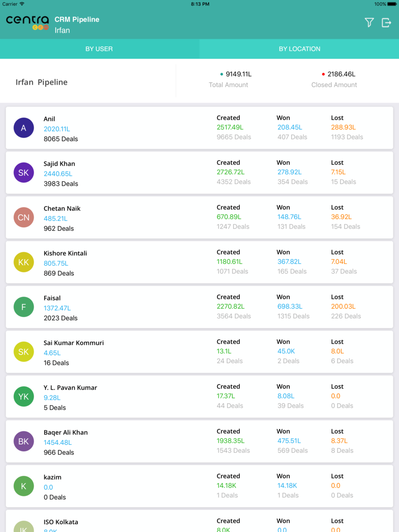Open Y. L. Pavan Kumar's deal row
Screen dimensions: 399x532
pyautogui.click(x=199, y=396)
